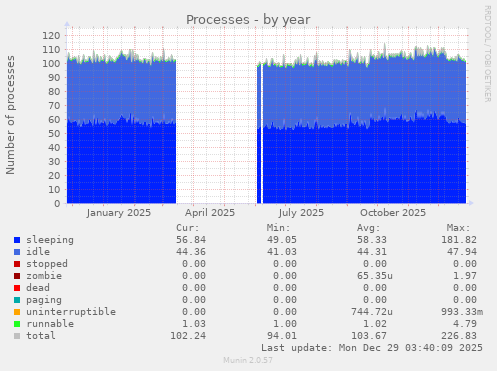Image resolution: width=497 pixels, height=371 pixels.
Task: Click the 'Max:' column header
Action: point(459,228)
